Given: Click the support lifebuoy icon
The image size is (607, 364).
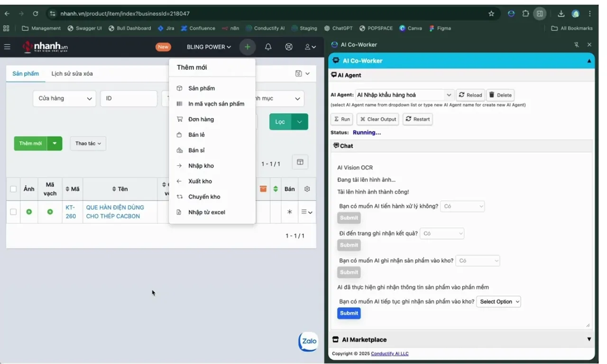Looking at the screenshot, I should pos(288,47).
